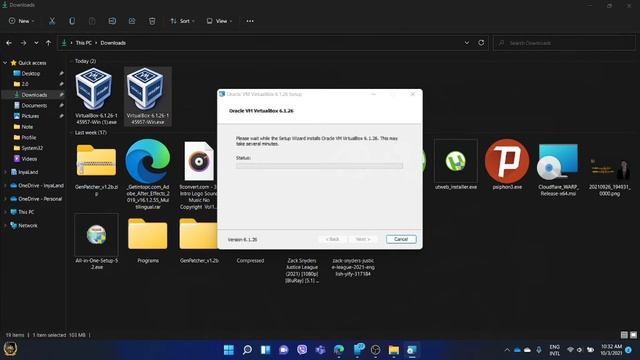Viewport: 640px width, 360px height.
Task: Click the microphone icon in system tray
Action: coord(539,350)
